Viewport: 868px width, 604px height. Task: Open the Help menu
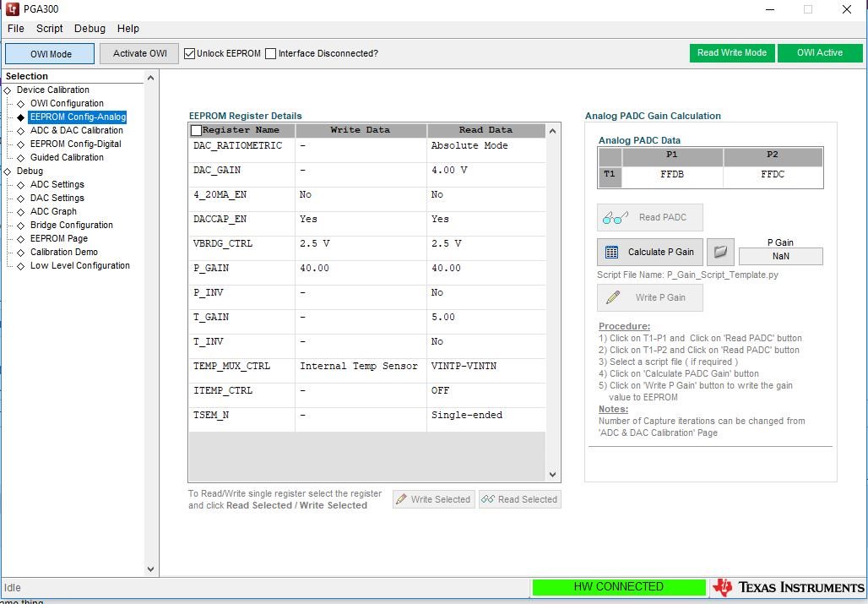[x=127, y=29]
